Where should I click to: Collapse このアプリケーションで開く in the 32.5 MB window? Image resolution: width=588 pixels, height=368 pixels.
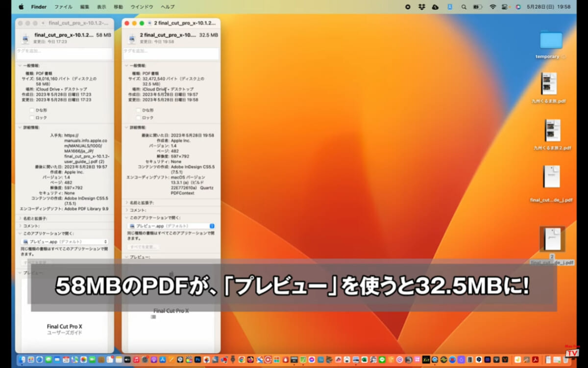tap(126, 217)
